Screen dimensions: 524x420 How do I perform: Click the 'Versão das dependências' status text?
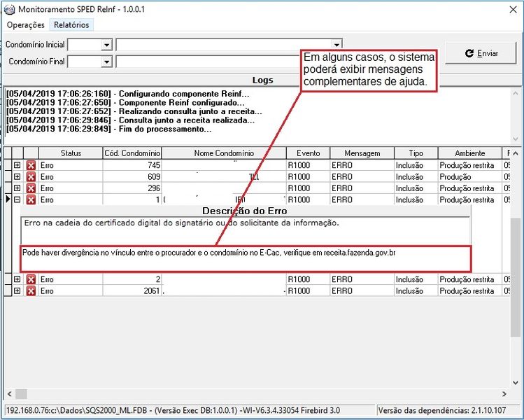(442, 410)
